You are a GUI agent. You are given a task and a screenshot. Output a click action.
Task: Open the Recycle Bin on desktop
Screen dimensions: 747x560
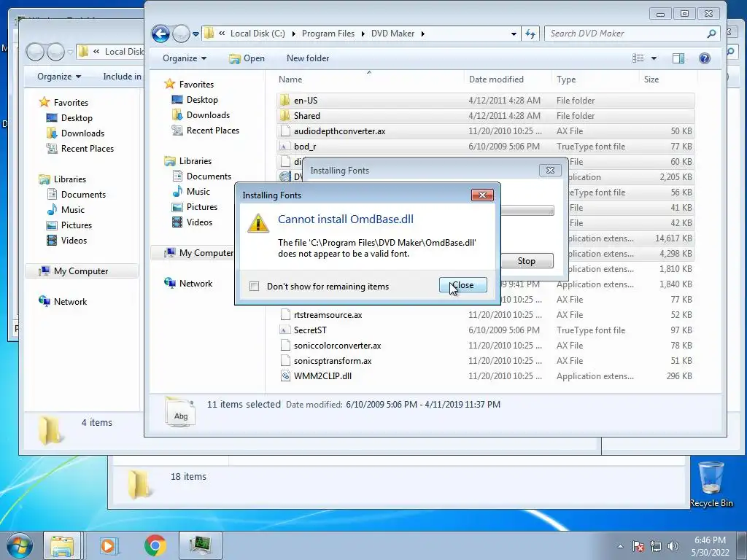pos(711,484)
